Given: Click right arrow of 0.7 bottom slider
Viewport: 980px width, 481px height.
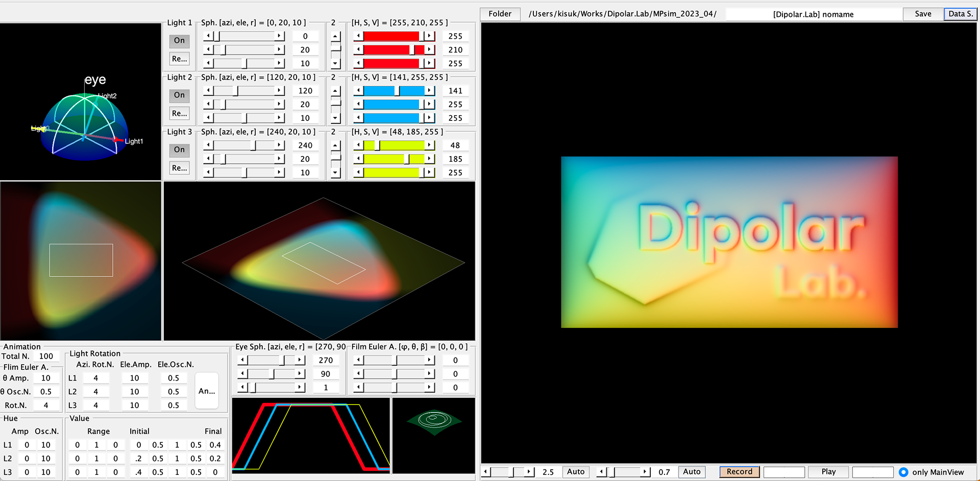Looking at the screenshot, I should [646, 472].
